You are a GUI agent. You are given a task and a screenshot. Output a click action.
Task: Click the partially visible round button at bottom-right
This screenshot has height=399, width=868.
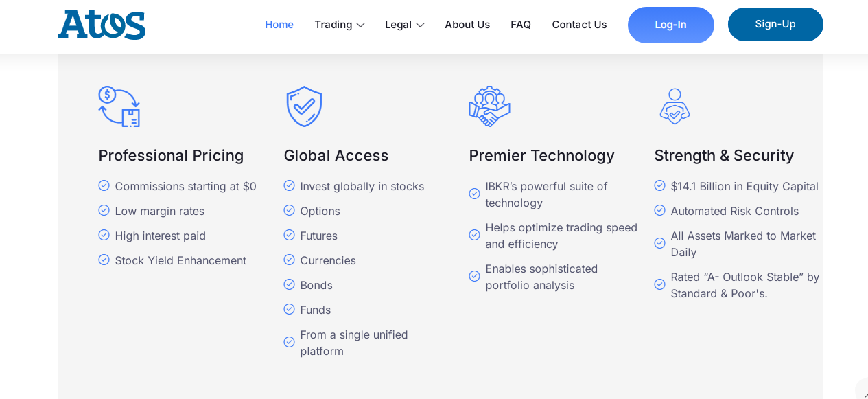click(x=862, y=390)
